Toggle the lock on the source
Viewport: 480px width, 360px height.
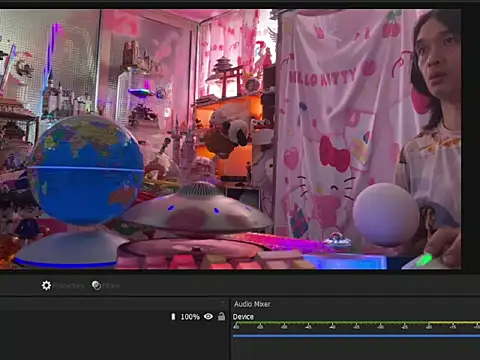pos(221,316)
